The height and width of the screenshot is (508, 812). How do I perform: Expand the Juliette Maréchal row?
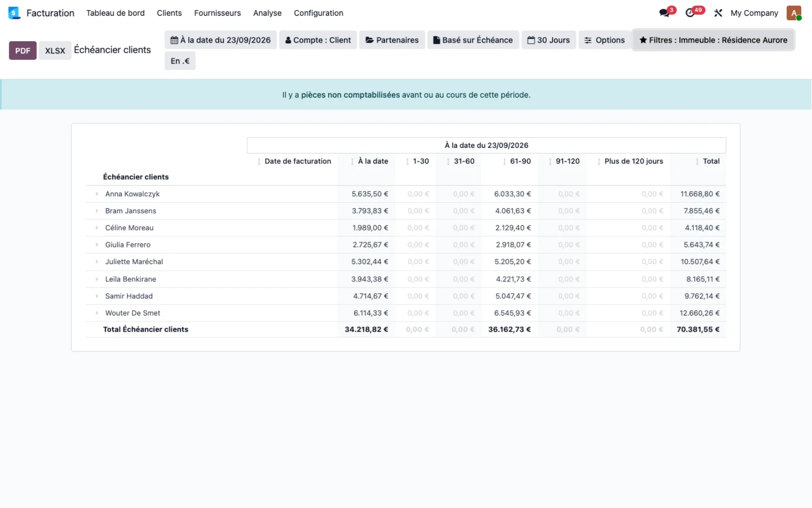pos(97,262)
